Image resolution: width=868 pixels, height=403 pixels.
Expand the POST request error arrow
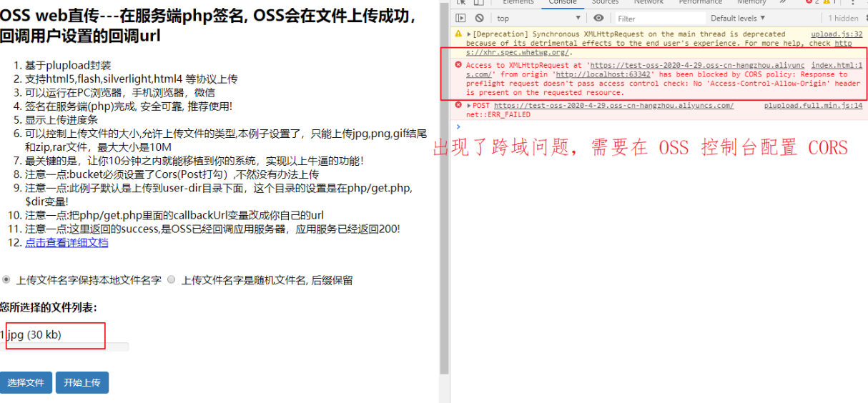point(469,105)
